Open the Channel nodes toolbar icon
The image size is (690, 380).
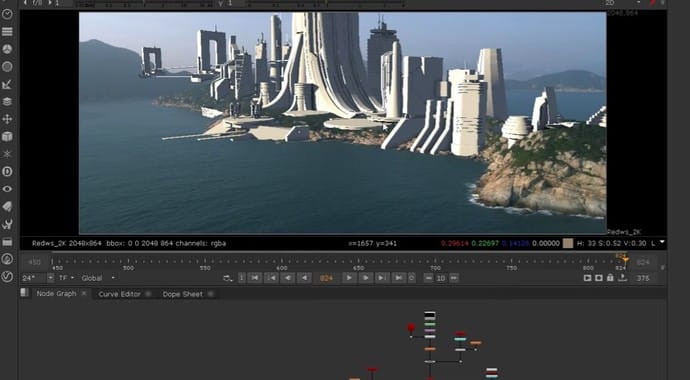click(x=7, y=32)
